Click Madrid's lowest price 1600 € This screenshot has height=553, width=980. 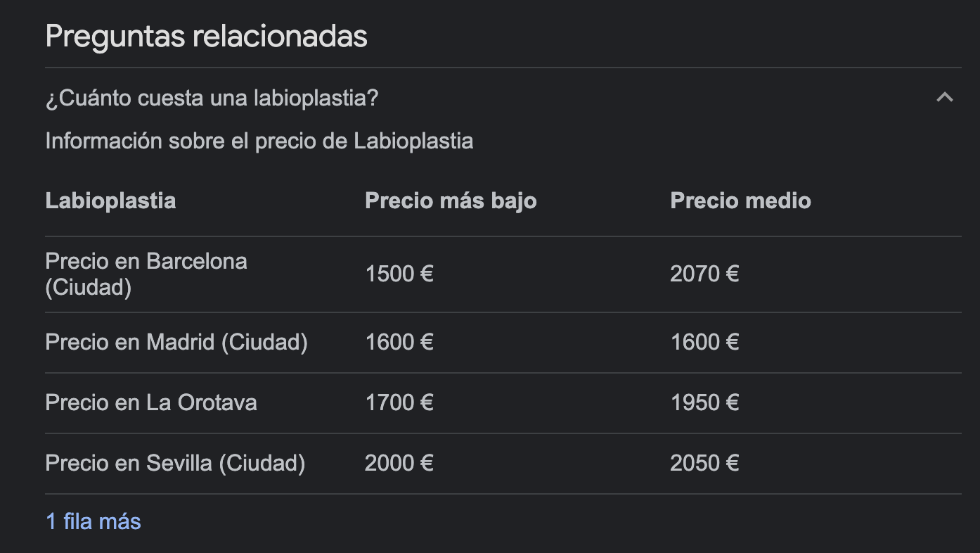click(399, 342)
